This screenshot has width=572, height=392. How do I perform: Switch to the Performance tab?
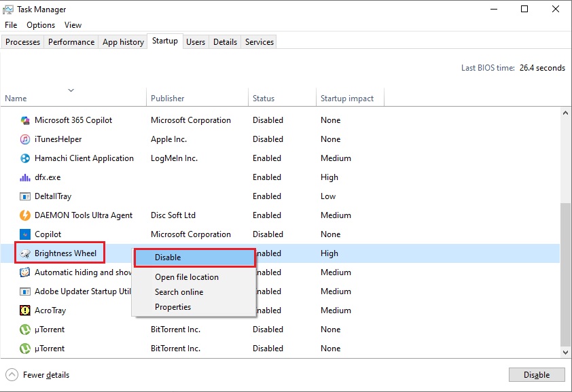71,42
